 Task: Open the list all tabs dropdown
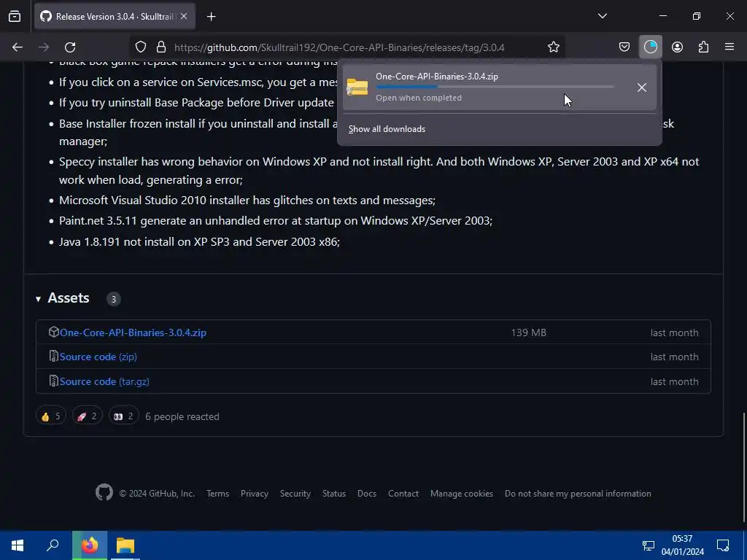click(602, 16)
